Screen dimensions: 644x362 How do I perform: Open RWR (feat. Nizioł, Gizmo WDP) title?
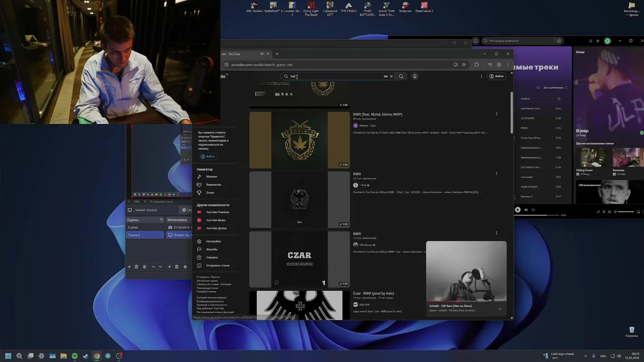point(377,114)
